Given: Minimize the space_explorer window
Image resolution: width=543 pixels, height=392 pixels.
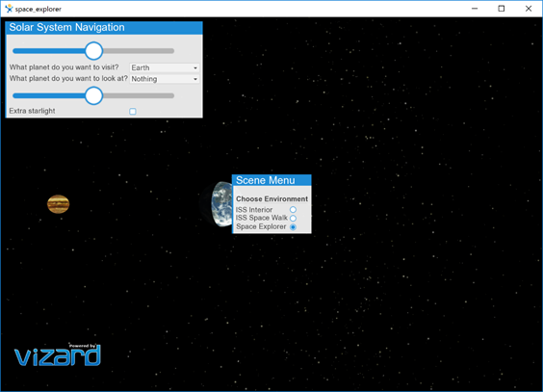Looking at the screenshot, I should 475,9.
